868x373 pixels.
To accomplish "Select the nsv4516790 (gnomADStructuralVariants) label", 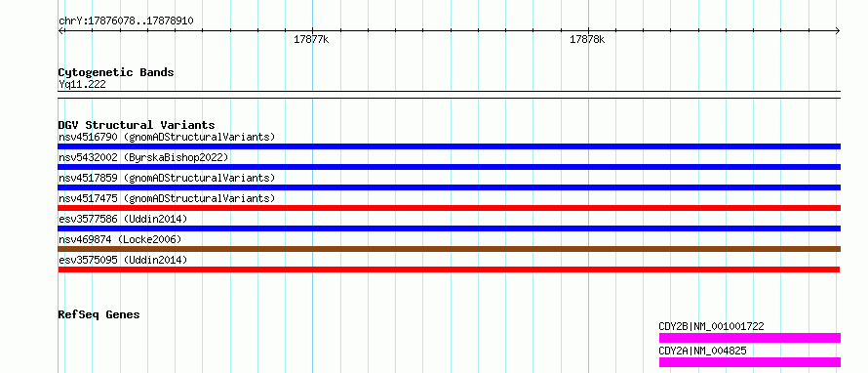I will tap(167, 137).
